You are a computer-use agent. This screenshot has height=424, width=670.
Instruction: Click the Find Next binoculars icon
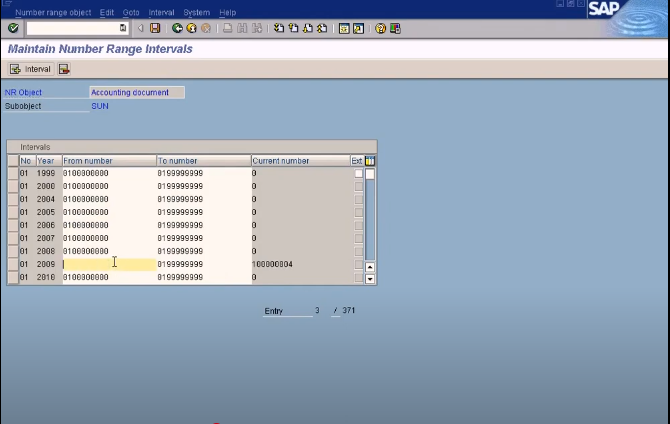pyautogui.click(x=257, y=28)
